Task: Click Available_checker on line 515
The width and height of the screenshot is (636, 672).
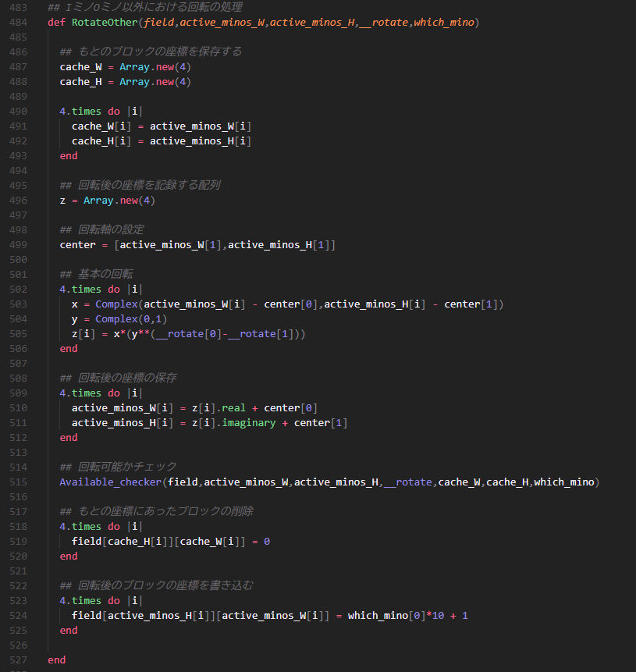Action: click(111, 482)
